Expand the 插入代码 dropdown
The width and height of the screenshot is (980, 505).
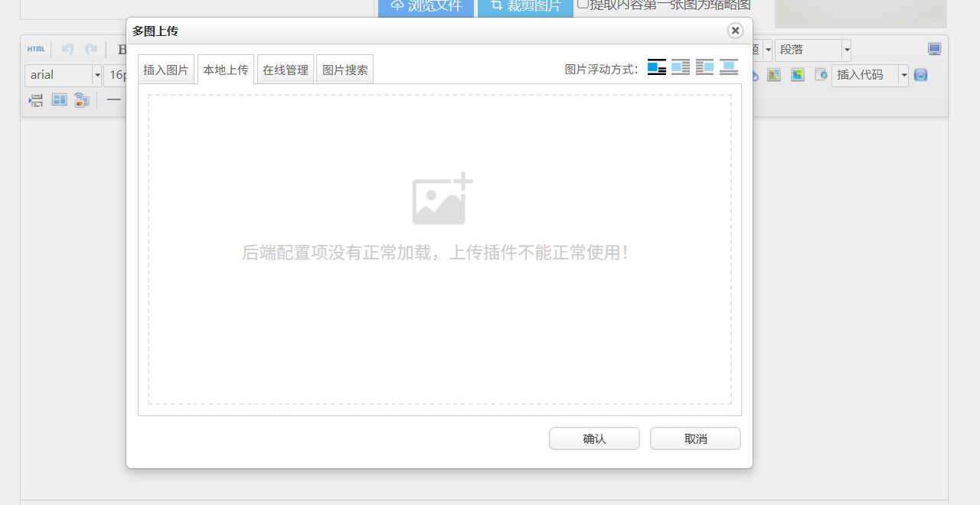(903, 75)
